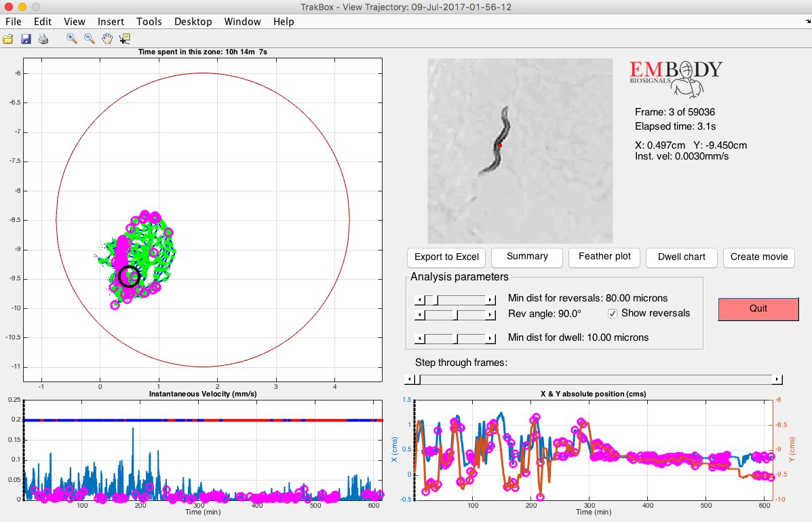Click the 'Min dist for reversals: 80.00 microns' label
This screenshot has height=522, width=812.
[587, 298]
